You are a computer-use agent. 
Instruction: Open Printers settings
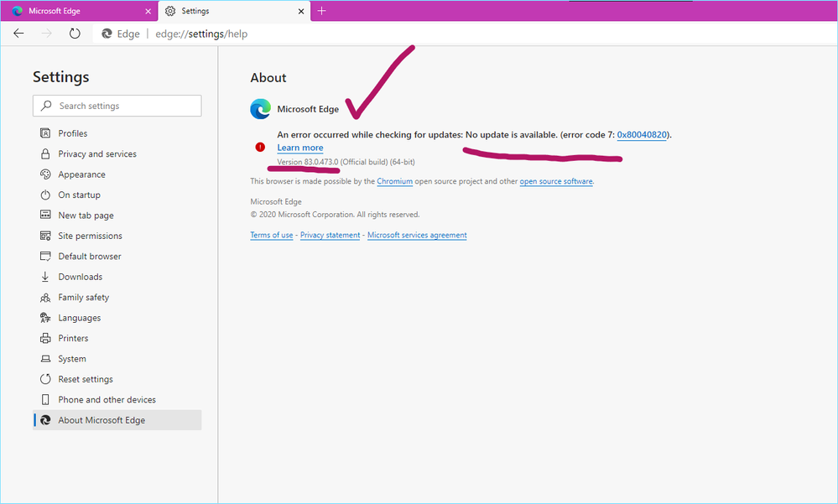[x=117, y=338]
